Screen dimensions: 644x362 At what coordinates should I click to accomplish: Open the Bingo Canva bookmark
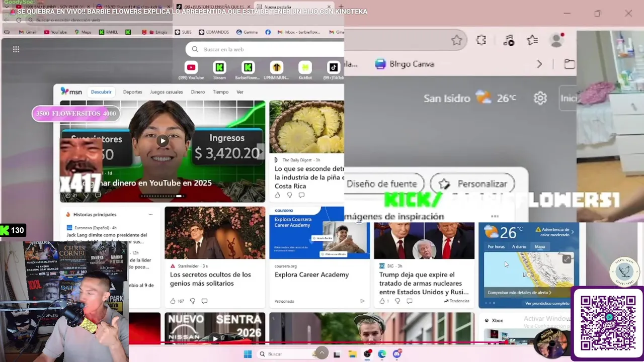coord(405,64)
